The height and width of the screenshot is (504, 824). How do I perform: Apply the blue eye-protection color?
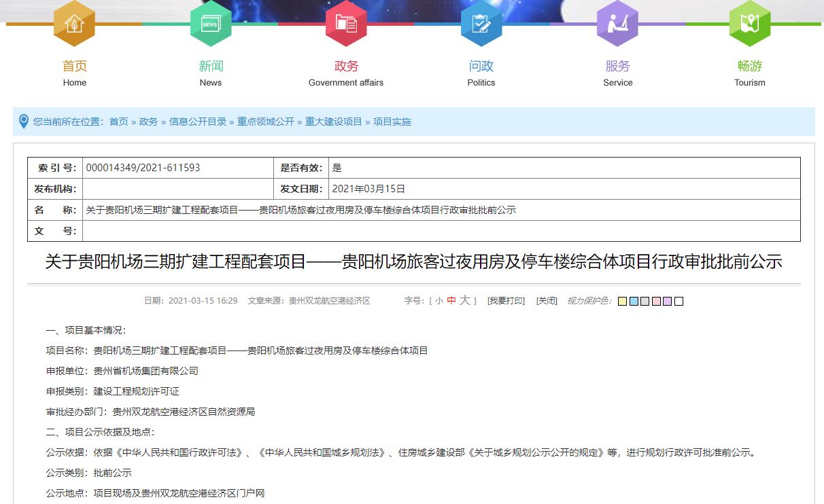click(635, 300)
